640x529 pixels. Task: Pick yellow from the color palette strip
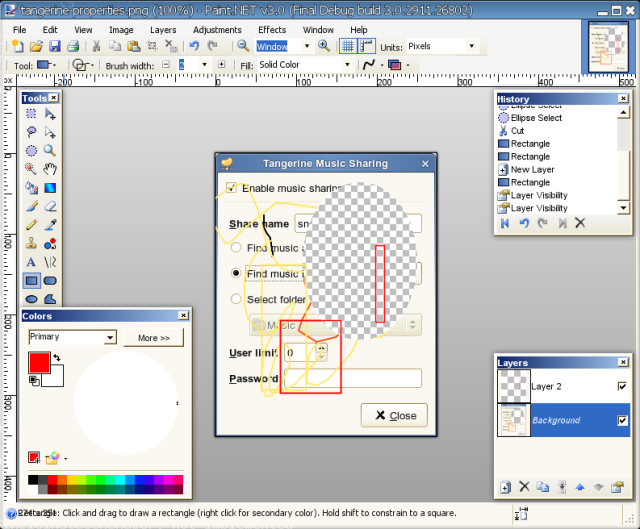(72, 480)
